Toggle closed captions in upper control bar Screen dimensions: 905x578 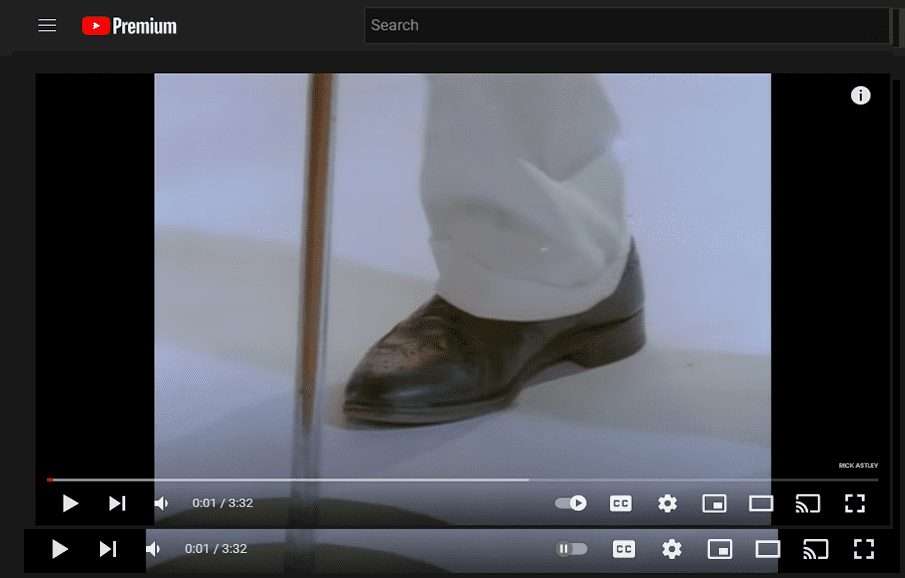[x=620, y=504]
